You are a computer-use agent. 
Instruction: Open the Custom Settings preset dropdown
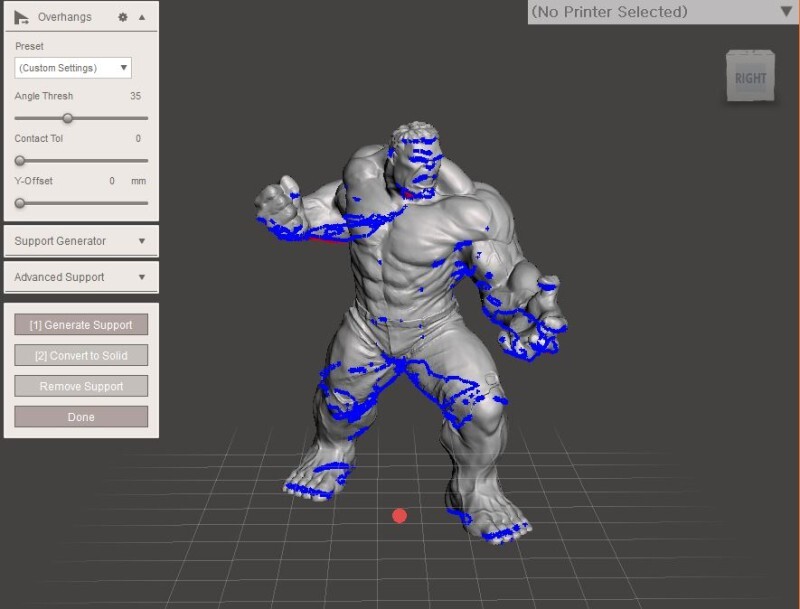(x=73, y=68)
